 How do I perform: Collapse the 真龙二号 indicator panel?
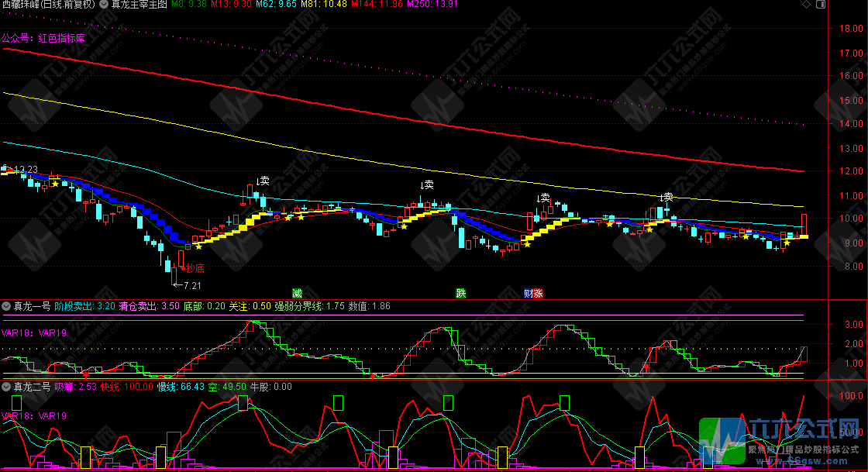tap(6, 386)
